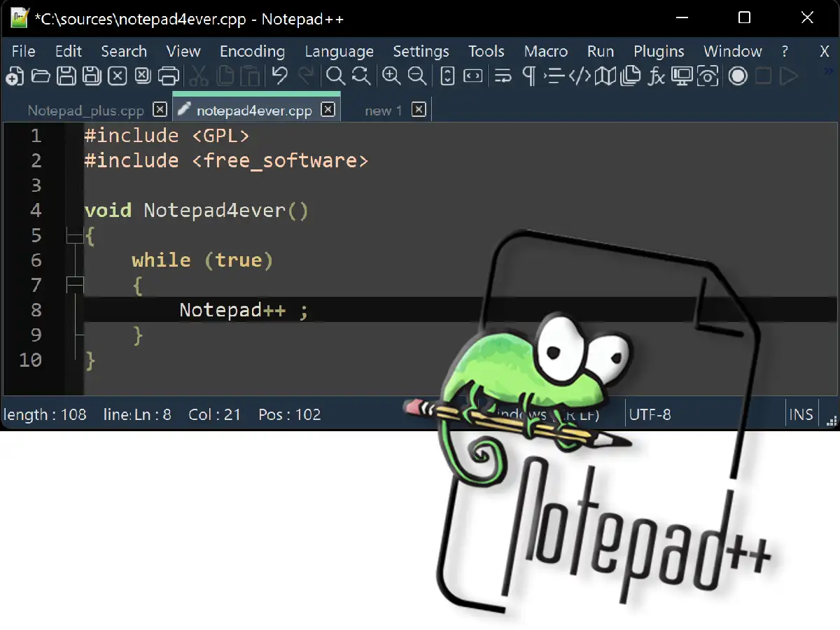Screen dimensions: 840x630
Task: Toggle word wrap in the toolbar
Action: [x=503, y=76]
